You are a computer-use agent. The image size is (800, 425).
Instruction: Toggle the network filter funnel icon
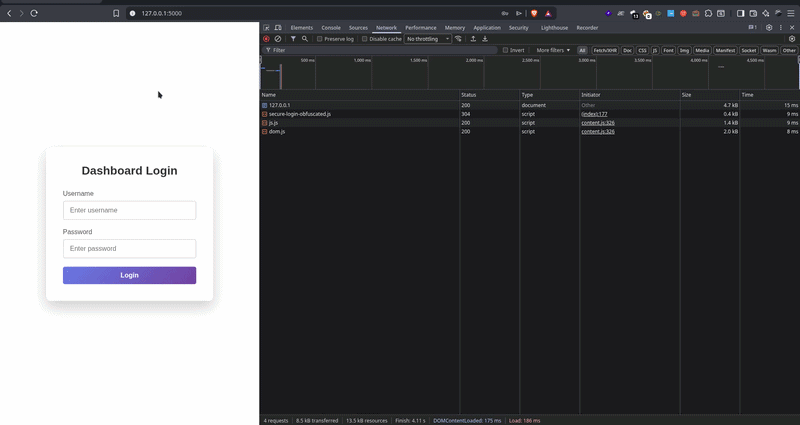coord(293,39)
